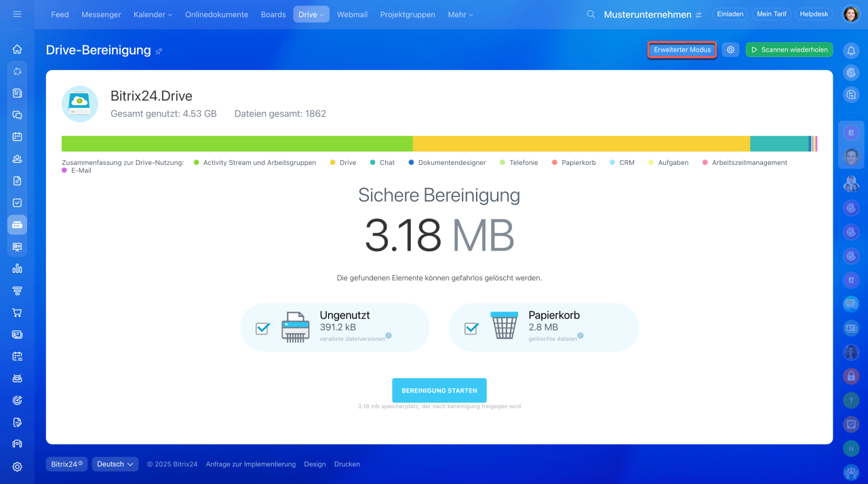868x484 pixels.
Task: Open the shopping cart icon in the sidebar
Action: [x=17, y=312]
